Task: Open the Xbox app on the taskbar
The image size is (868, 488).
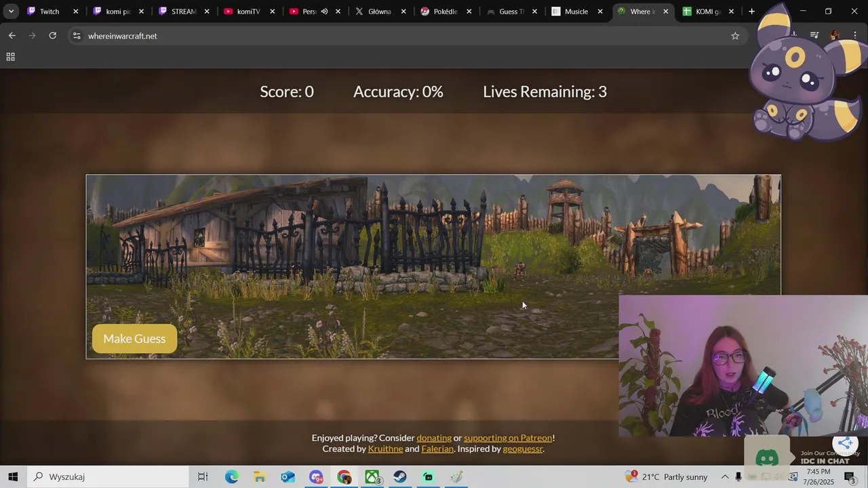Action: (372, 476)
